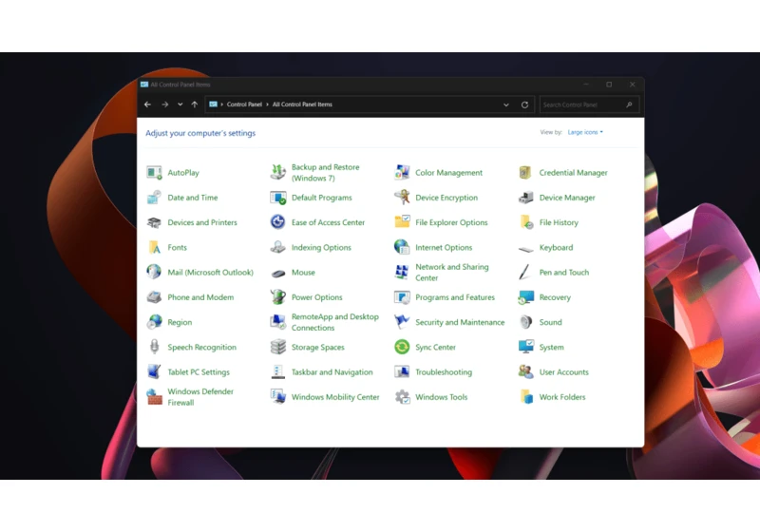Screen dimensions: 760x532
Task: Open the Phone and Modem icon
Action: click(x=154, y=297)
